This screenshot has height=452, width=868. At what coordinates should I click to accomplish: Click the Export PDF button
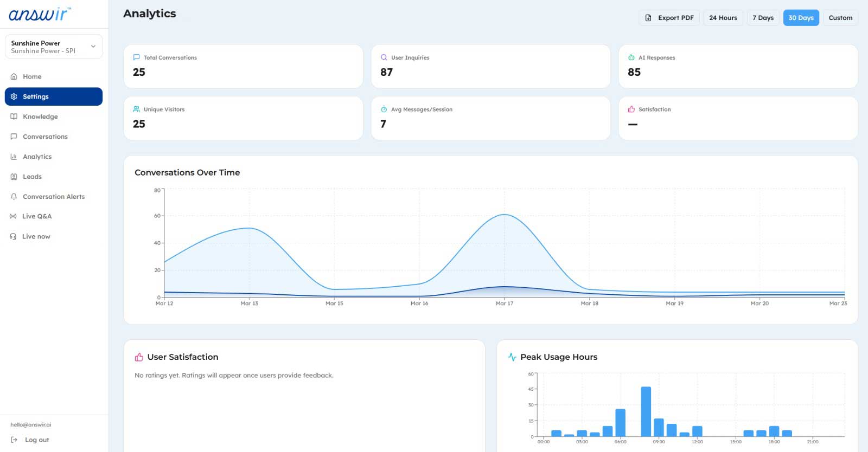[669, 18]
